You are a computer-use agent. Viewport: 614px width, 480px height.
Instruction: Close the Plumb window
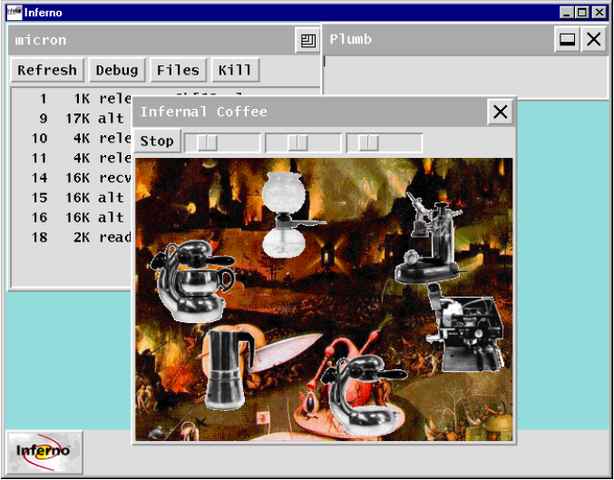tap(594, 39)
